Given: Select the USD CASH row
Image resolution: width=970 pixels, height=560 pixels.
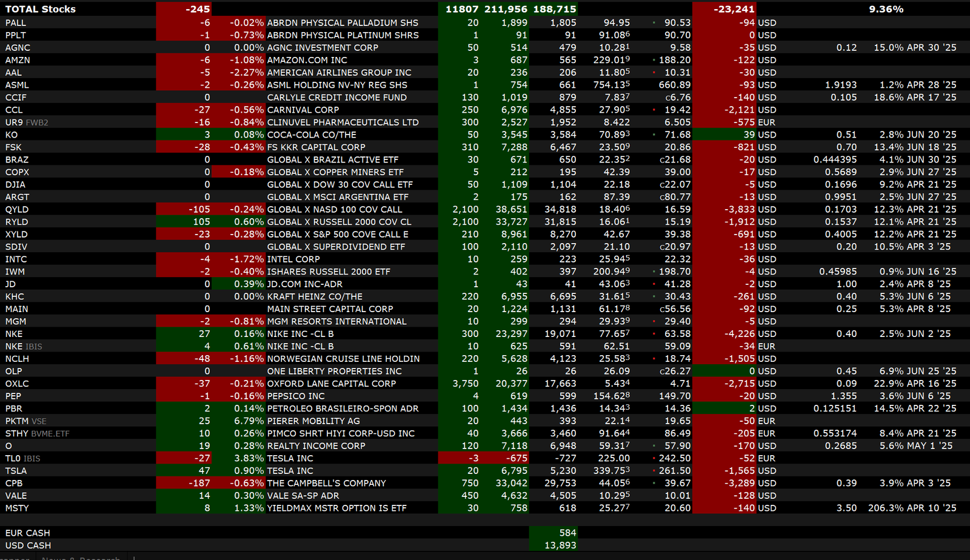Looking at the screenshot, I should coord(28,545).
